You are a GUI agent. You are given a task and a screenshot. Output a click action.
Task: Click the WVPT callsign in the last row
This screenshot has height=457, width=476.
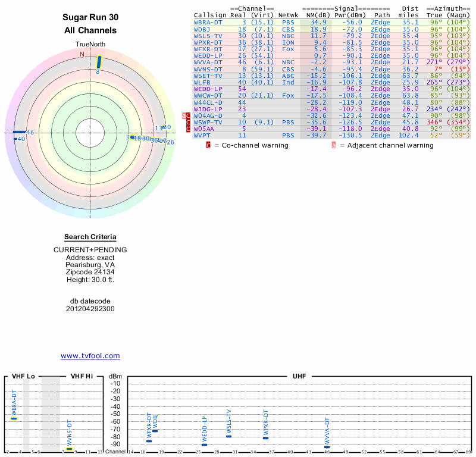(x=202, y=136)
